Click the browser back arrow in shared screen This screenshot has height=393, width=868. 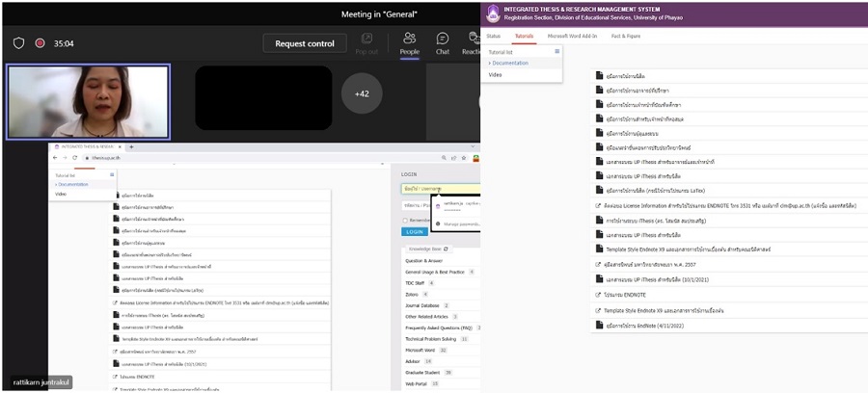coord(55,158)
